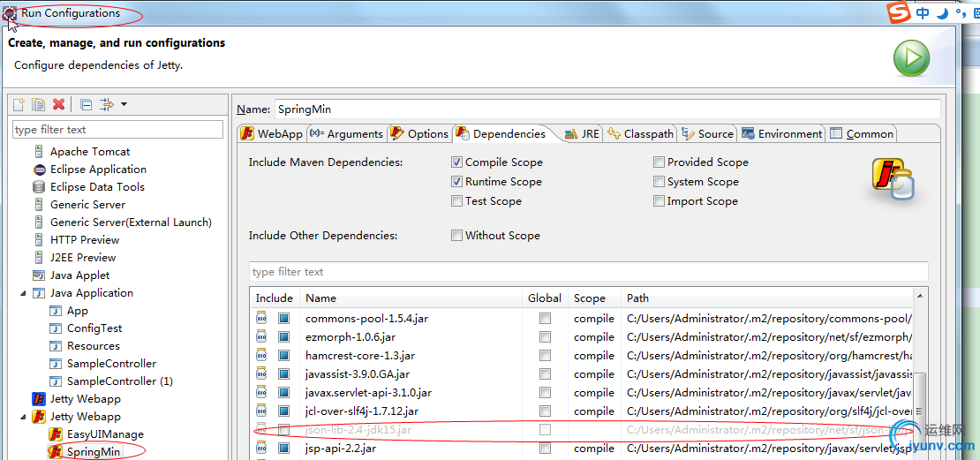Delete selected configuration with red X
980x460 pixels.
tap(59, 104)
